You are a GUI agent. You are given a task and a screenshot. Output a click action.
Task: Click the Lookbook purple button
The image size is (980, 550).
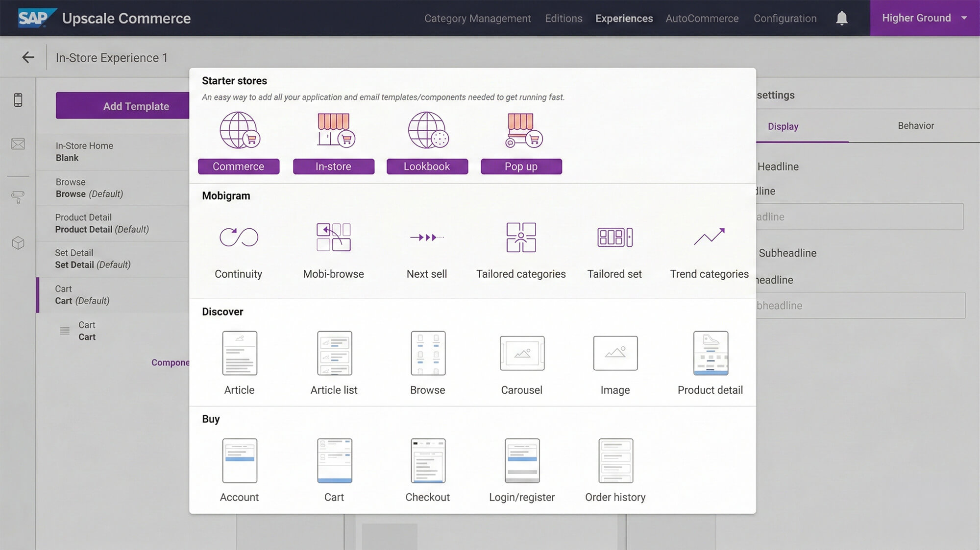pos(427,167)
